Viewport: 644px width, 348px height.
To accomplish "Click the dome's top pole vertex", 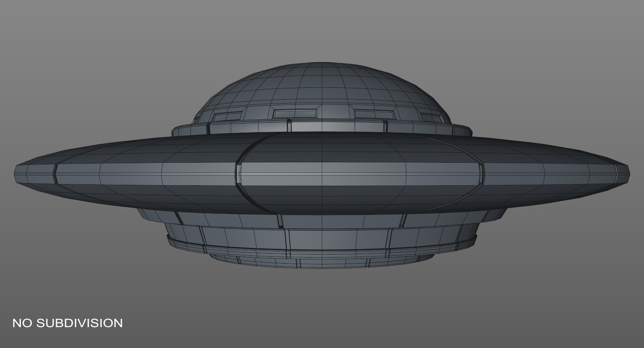I will [322, 64].
